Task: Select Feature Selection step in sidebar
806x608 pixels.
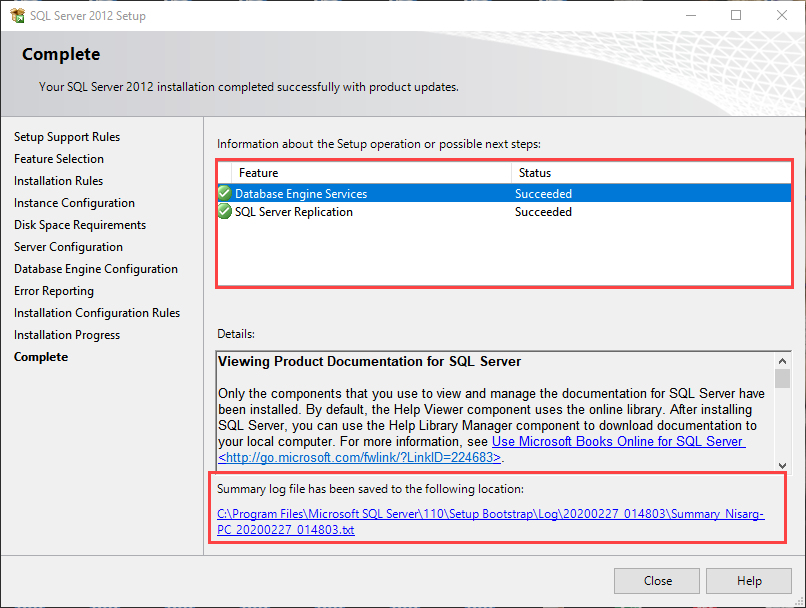Action: click(x=59, y=159)
